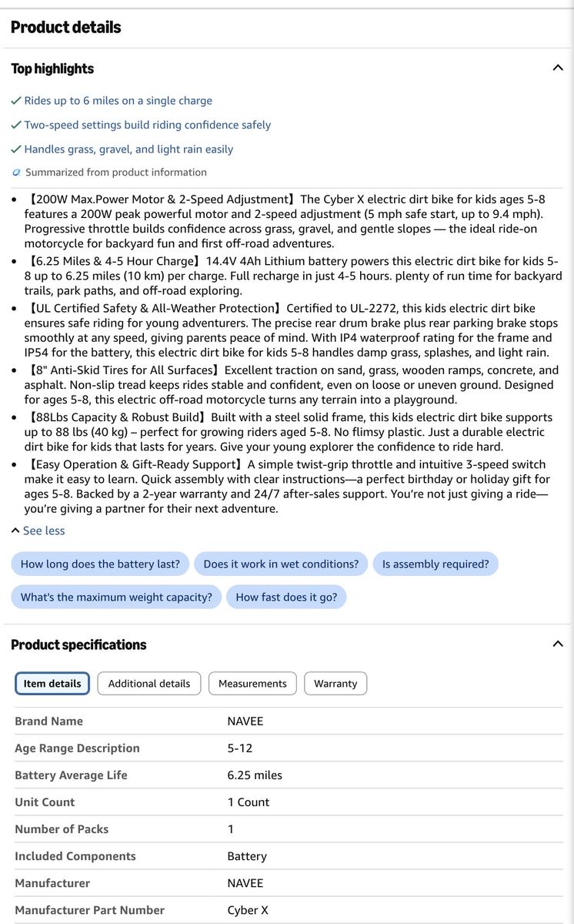Collapse the Top highlights section chevron

[x=558, y=69]
